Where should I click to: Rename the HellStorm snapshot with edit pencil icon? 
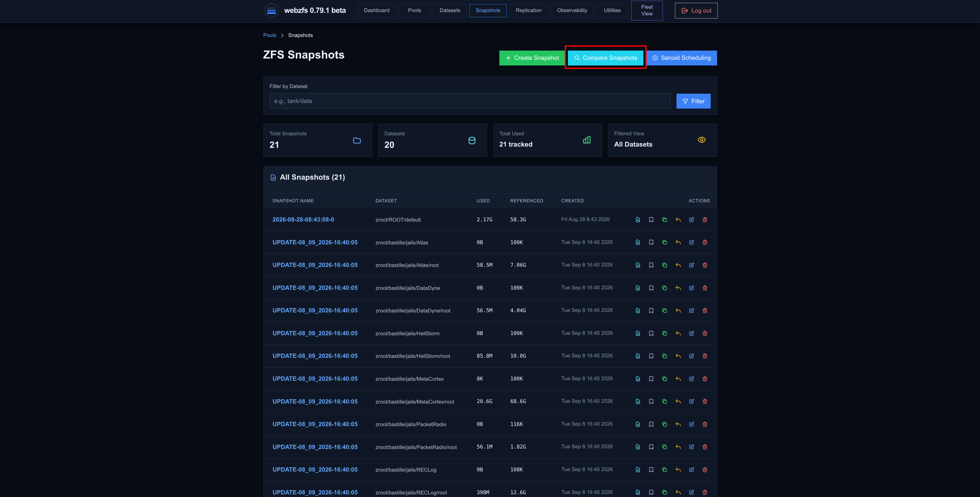tap(692, 333)
